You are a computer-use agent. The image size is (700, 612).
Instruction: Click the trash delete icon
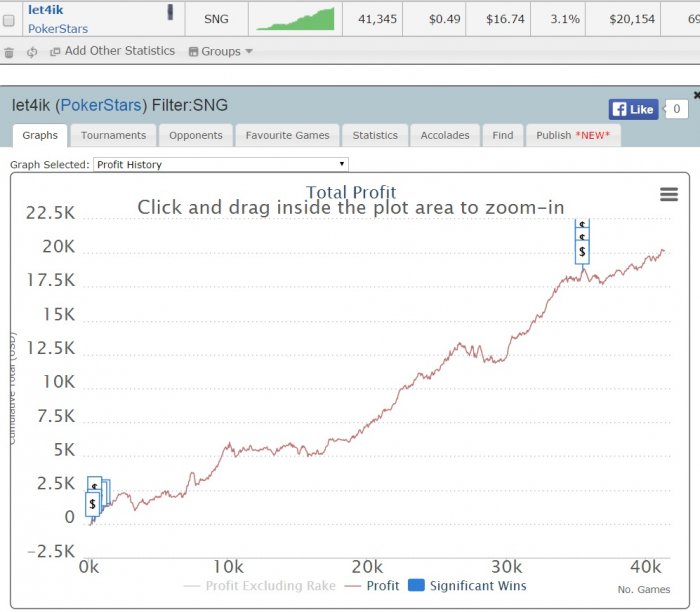[9, 52]
